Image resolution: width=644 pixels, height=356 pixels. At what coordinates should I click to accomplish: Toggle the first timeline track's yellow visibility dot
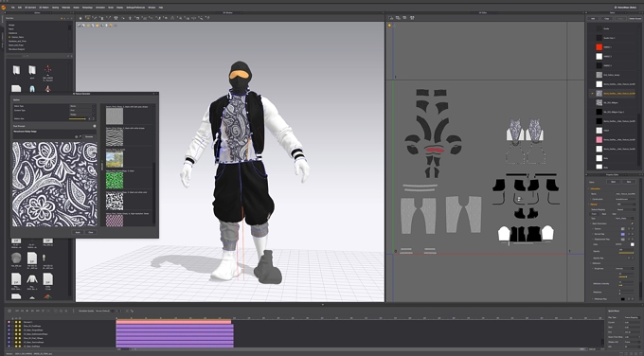[x=15, y=322]
